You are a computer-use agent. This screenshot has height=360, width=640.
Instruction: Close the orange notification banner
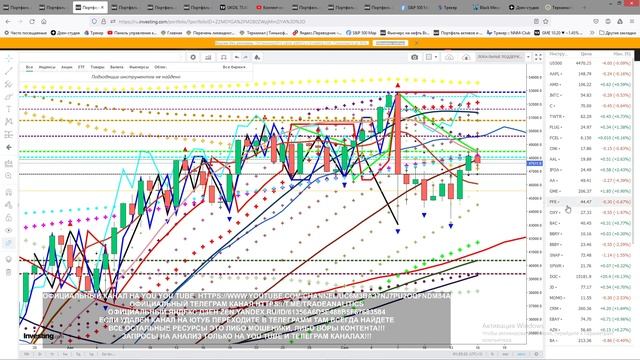pos(416,43)
